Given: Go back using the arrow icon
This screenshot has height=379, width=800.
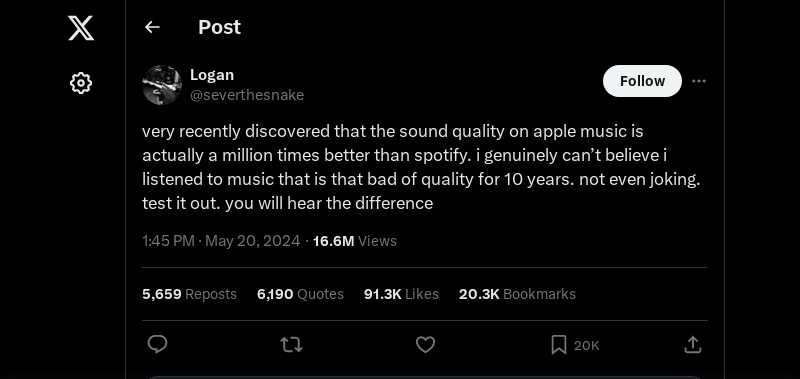Looking at the screenshot, I should click(153, 27).
